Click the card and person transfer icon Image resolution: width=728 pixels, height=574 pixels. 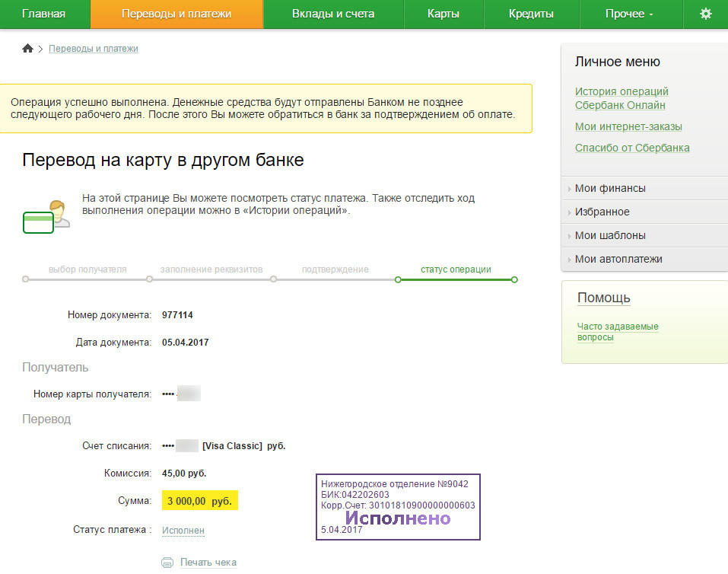pyautogui.click(x=46, y=216)
